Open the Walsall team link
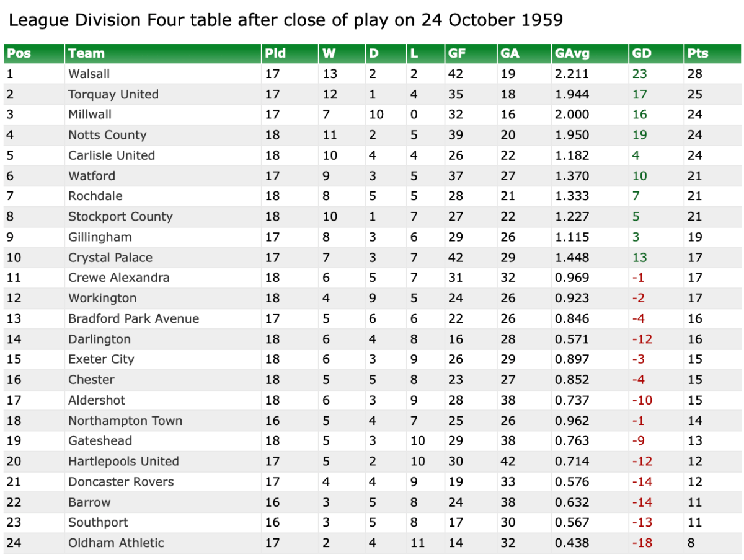The image size is (744, 560). tap(89, 74)
